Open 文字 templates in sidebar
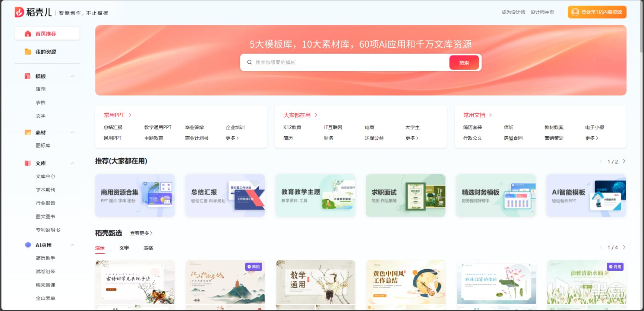The width and height of the screenshot is (644, 311). tap(41, 116)
